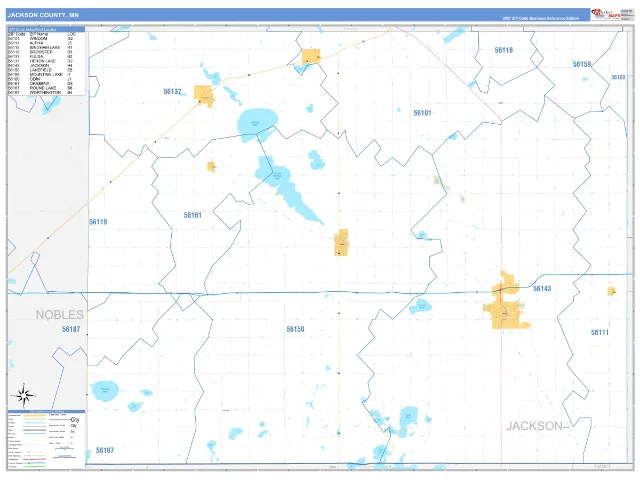Click the pink line swatch in the legend
Image resolution: width=640 pixels, height=480 pixels.
(35, 459)
